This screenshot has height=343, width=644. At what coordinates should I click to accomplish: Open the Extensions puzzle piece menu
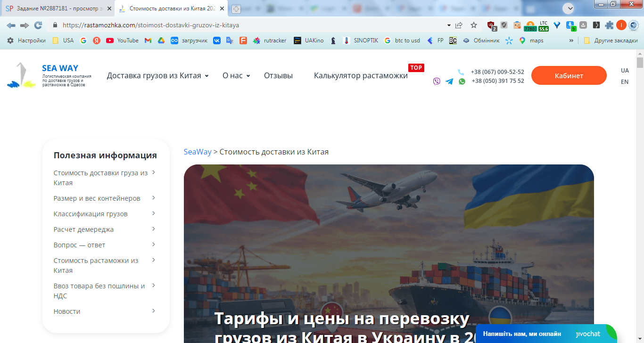[609, 25]
